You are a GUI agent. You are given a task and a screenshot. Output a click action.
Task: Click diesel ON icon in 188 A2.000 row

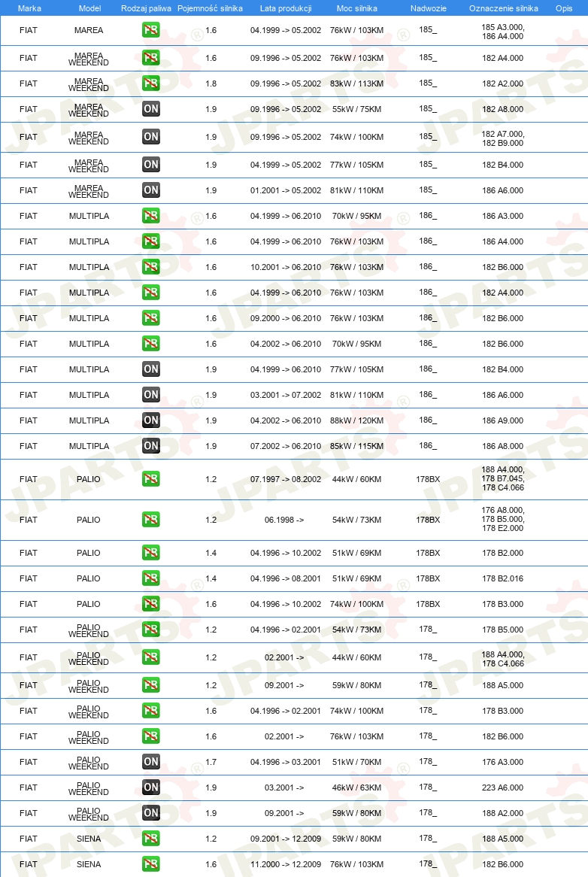pos(151,812)
